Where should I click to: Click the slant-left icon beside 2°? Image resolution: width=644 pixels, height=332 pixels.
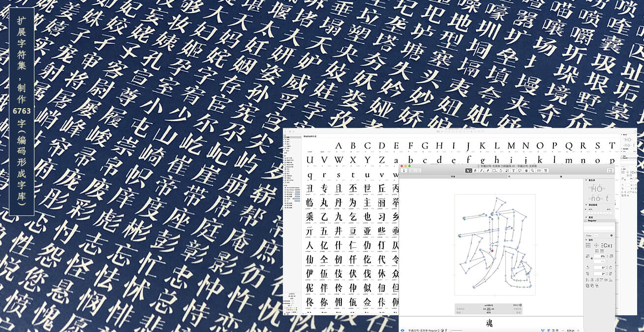[x=587, y=273]
